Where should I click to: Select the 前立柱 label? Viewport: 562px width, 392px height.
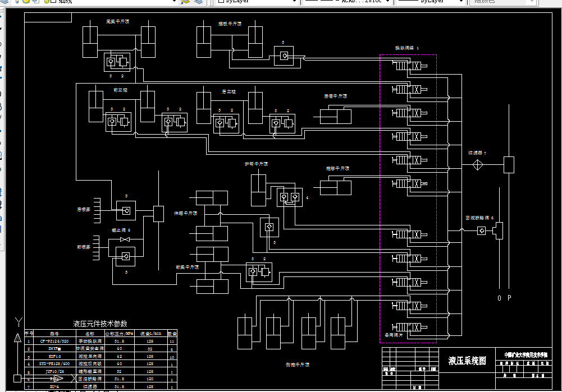[x=120, y=90]
